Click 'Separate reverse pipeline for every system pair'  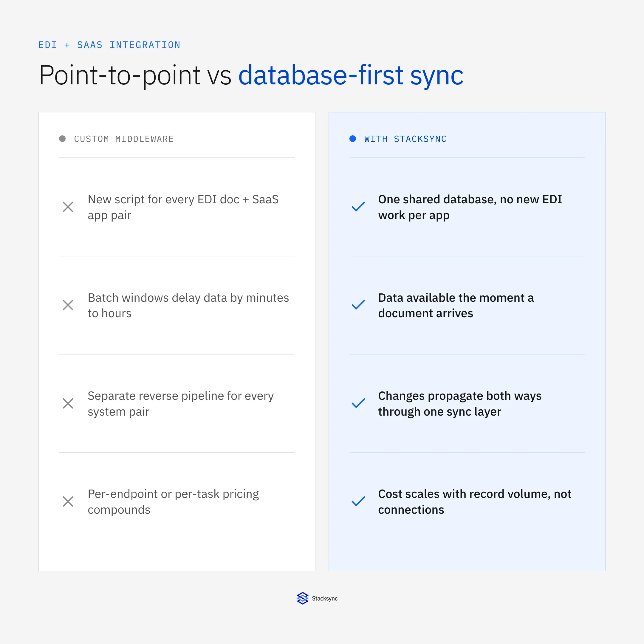[x=181, y=404]
